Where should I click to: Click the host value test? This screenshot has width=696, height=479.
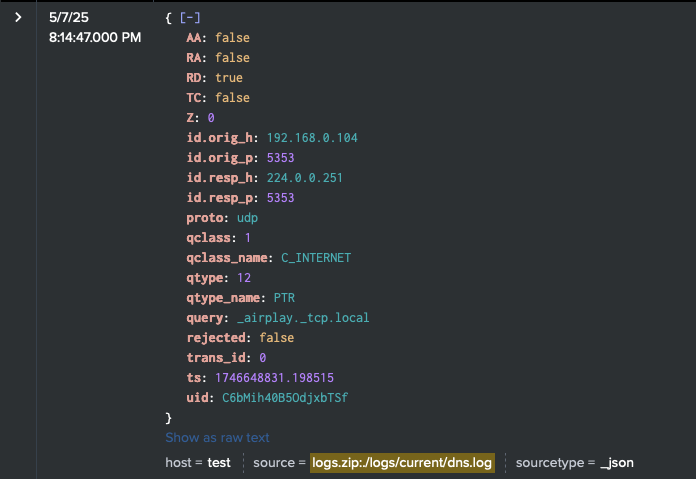tap(219, 463)
